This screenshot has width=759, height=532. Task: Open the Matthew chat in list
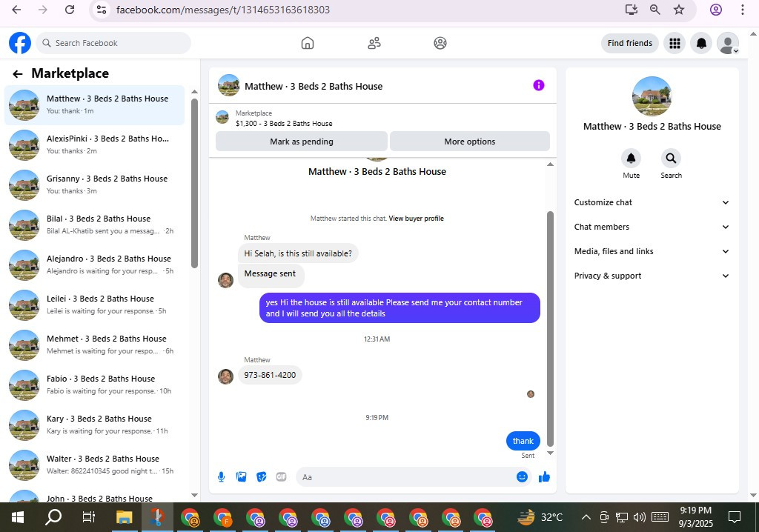pos(94,104)
